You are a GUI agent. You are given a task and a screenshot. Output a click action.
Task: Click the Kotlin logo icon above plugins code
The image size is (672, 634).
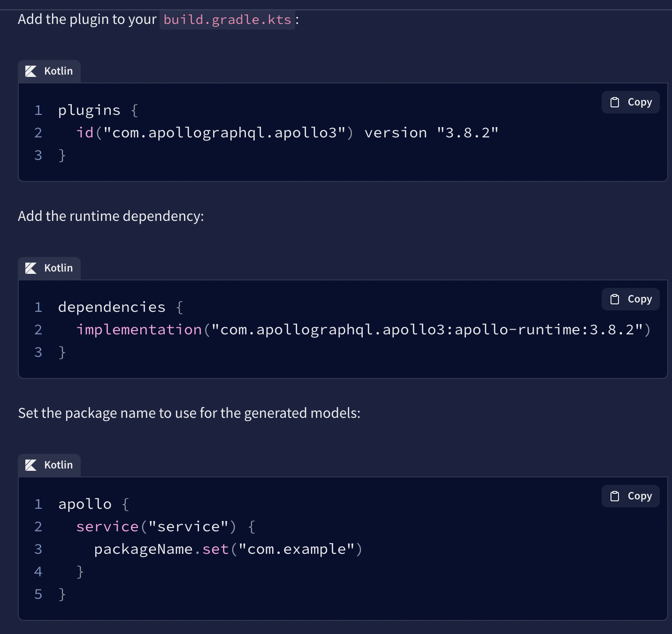31,71
